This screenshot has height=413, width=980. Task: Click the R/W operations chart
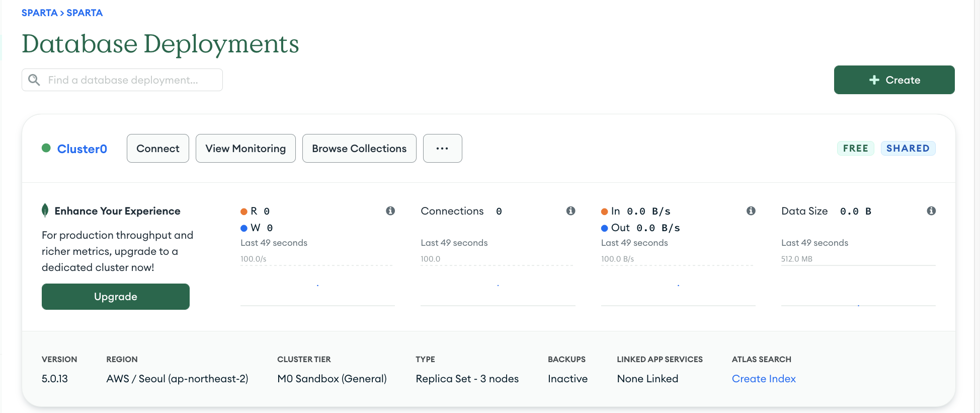[317, 285]
